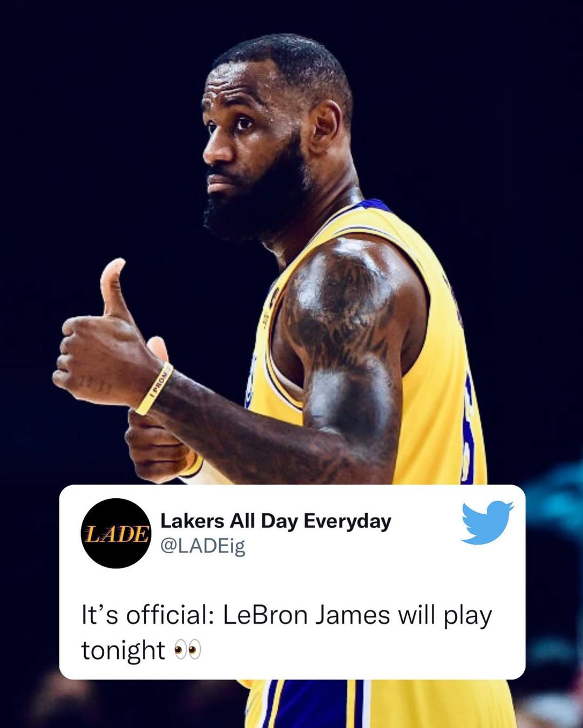
Task: Click the blue Twitter bird logo
Action: (487, 522)
